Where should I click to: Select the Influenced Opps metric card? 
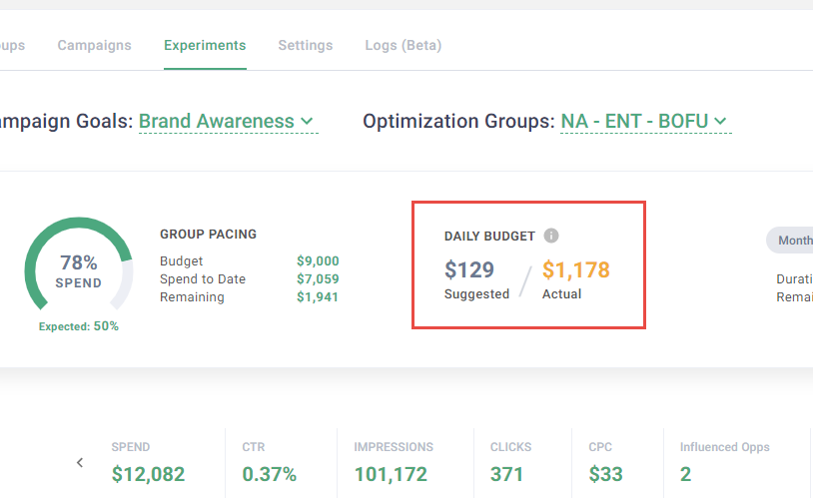pyautogui.click(x=724, y=463)
